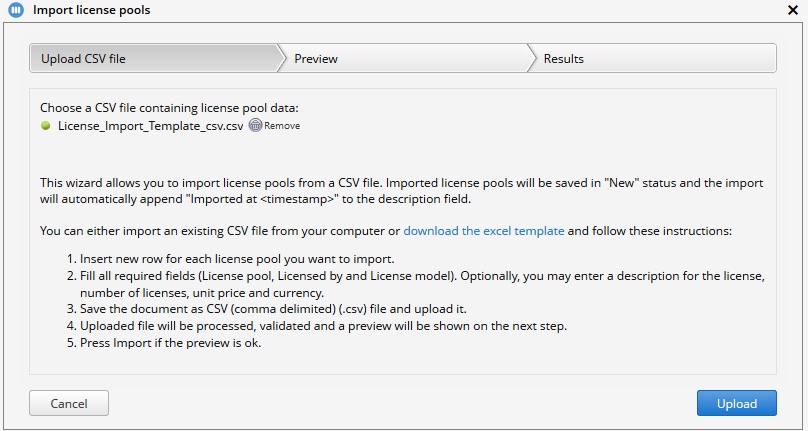Cancel the license pool import

tap(69, 403)
